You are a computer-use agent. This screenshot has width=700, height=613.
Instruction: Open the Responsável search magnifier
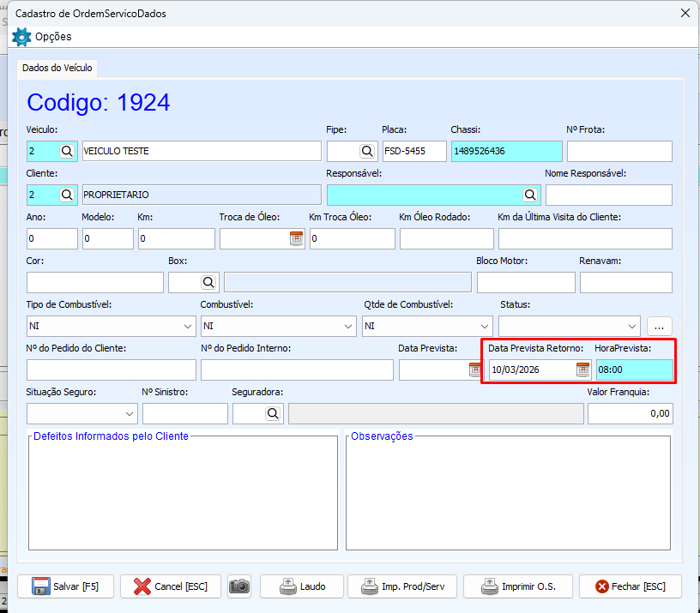[x=529, y=195]
